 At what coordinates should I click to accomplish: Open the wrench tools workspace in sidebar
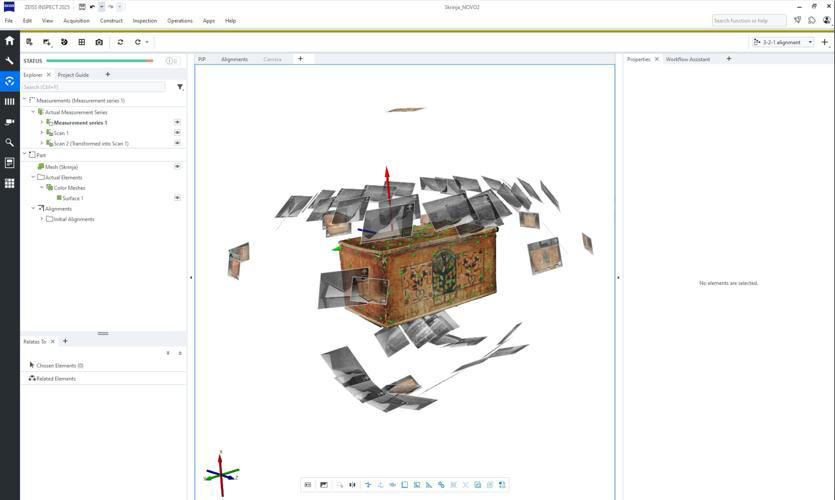pyautogui.click(x=10, y=61)
